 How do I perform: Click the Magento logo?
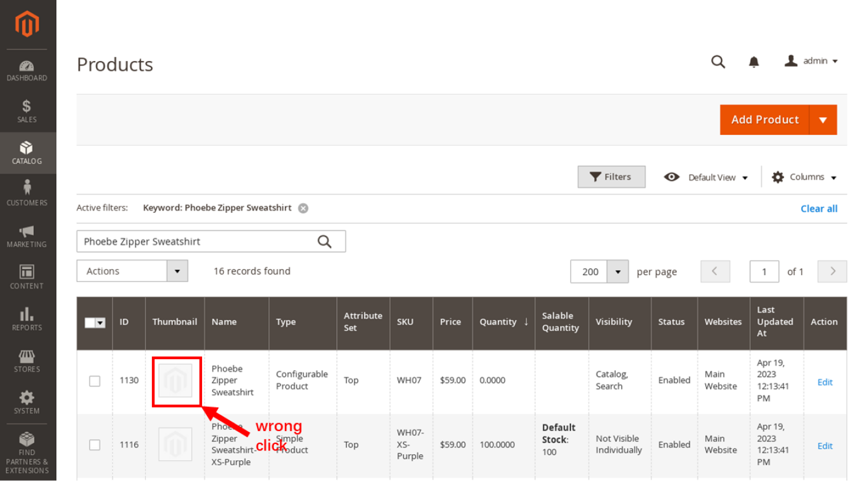27,25
